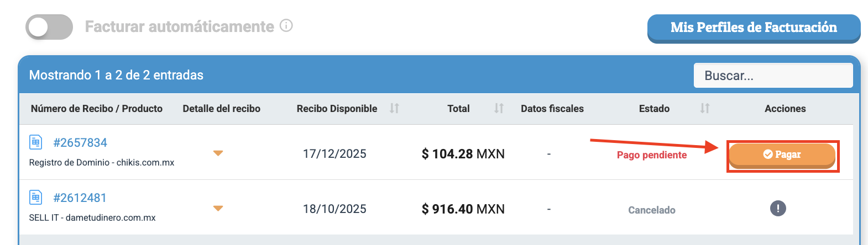This screenshot has width=868, height=245.
Task: Open receipt number #2612481 link
Action: 80,198
